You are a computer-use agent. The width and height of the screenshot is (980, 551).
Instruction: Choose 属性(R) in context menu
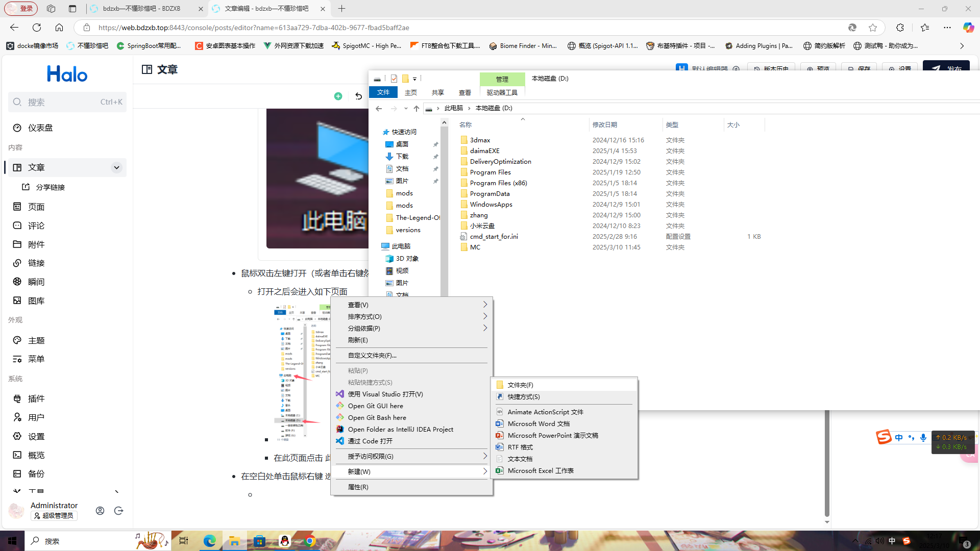(358, 487)
